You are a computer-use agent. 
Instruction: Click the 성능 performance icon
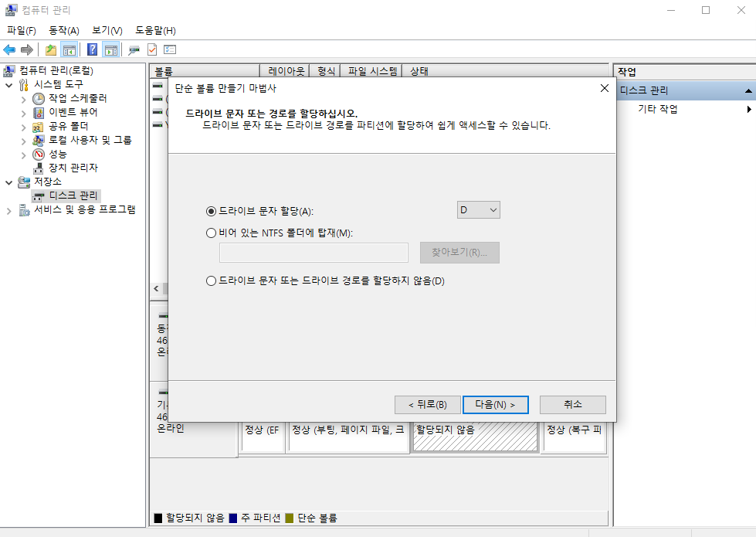pos(39,155)
